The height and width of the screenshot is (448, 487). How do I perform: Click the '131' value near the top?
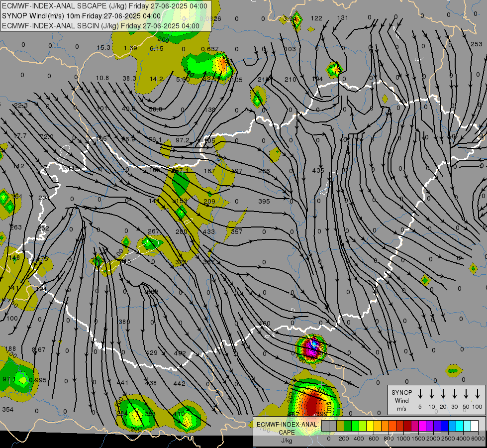343,18
